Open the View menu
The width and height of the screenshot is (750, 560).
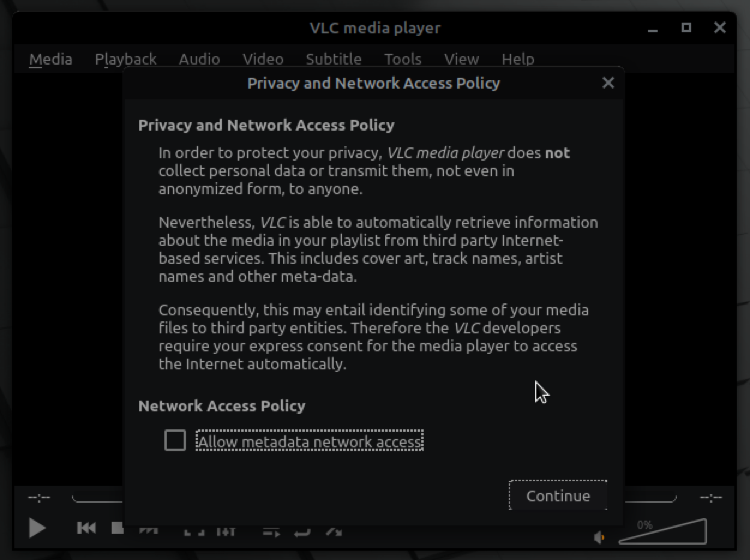tap(462, 59)
